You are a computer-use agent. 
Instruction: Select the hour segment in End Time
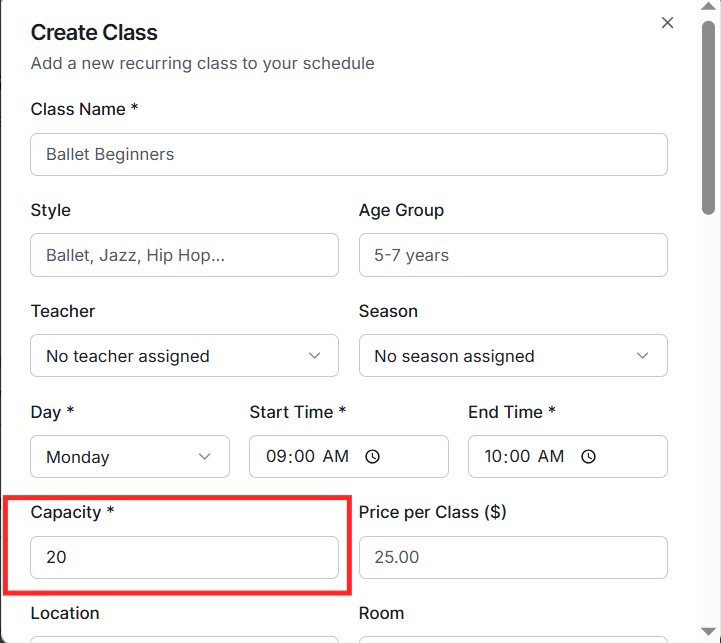click(x=494, y=457)
